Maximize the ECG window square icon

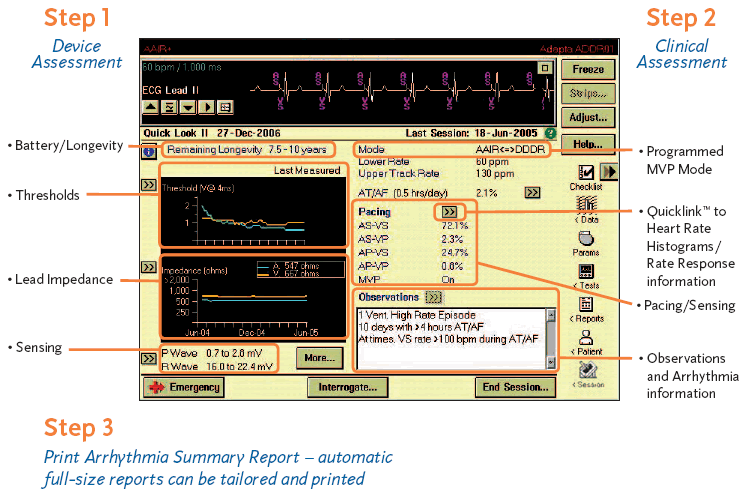pyautogui.click(x=545, y=68)
